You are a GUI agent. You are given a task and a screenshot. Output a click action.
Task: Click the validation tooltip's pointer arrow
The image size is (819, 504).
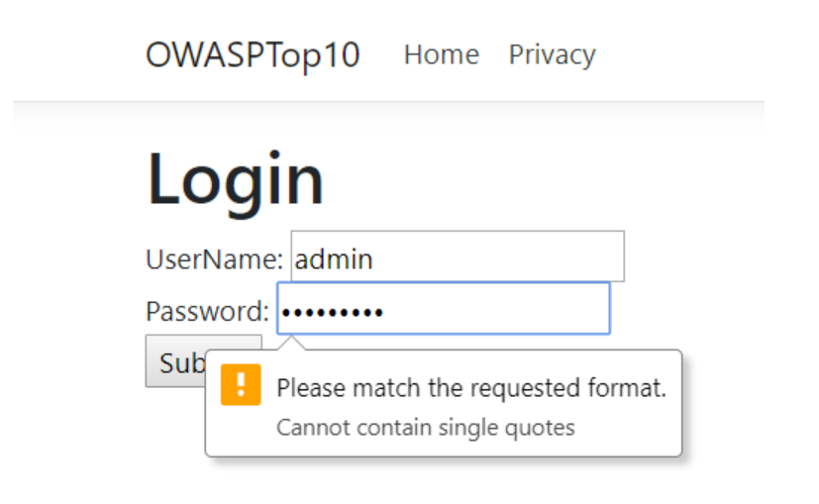291,344
